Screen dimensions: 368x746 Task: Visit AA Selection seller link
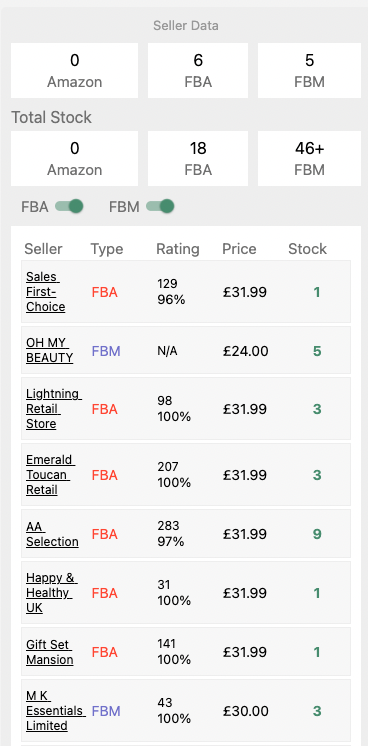click(52, 534)
